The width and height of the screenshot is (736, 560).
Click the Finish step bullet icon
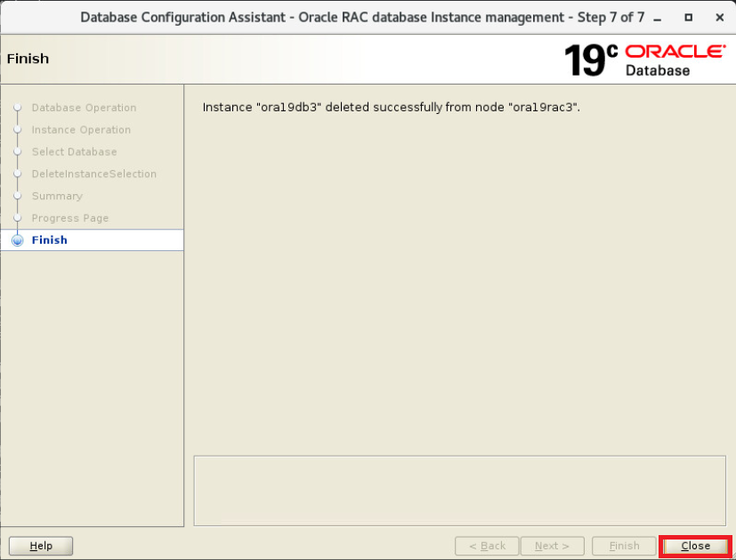tap(18, 240)
